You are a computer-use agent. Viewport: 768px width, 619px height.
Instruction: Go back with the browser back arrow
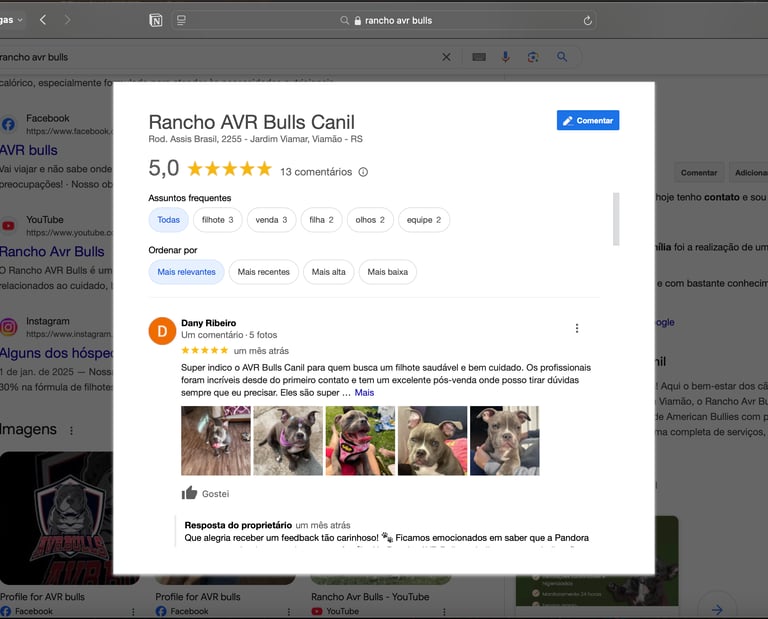click(x=43, y=20)
